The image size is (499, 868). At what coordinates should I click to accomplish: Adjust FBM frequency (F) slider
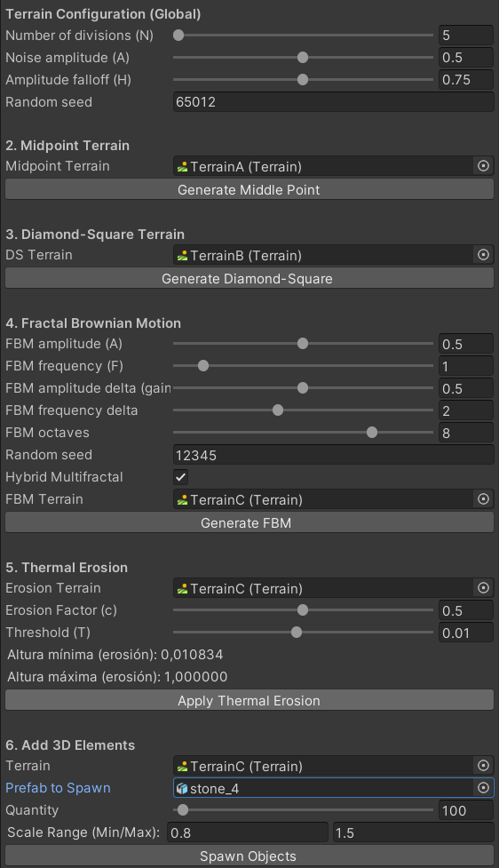point(303,366)
